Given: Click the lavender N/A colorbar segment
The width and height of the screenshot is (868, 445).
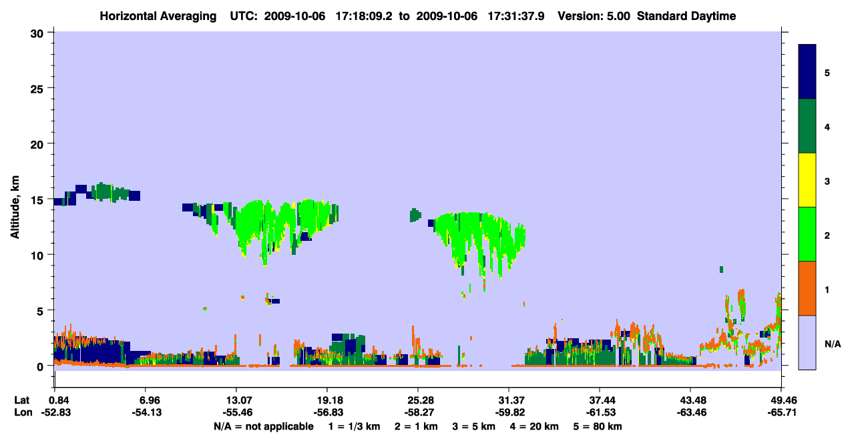Looking at the screenshot, I should pos(807,342).
